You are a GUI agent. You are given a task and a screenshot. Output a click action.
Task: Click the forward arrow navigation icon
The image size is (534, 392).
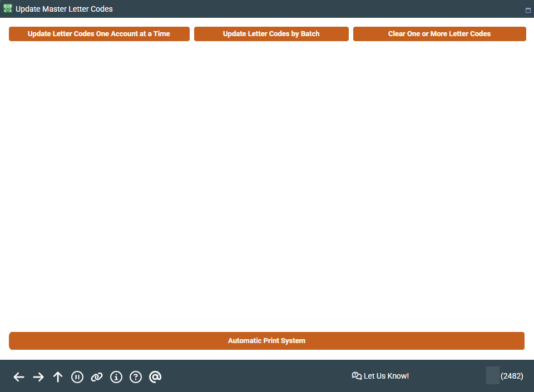[38, 377]
